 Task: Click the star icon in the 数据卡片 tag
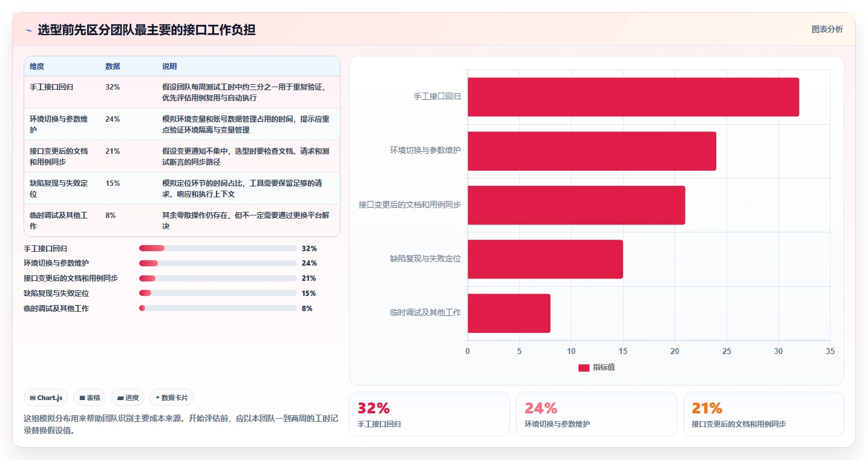coord(157,398)
